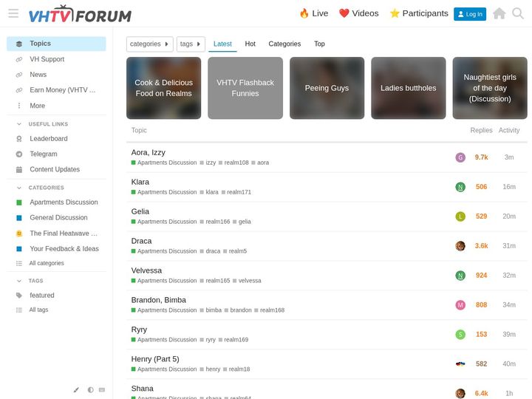The width and height of the screenshot is (532, 399).
Task: Open the Klara topic
Action: point(140,183)
